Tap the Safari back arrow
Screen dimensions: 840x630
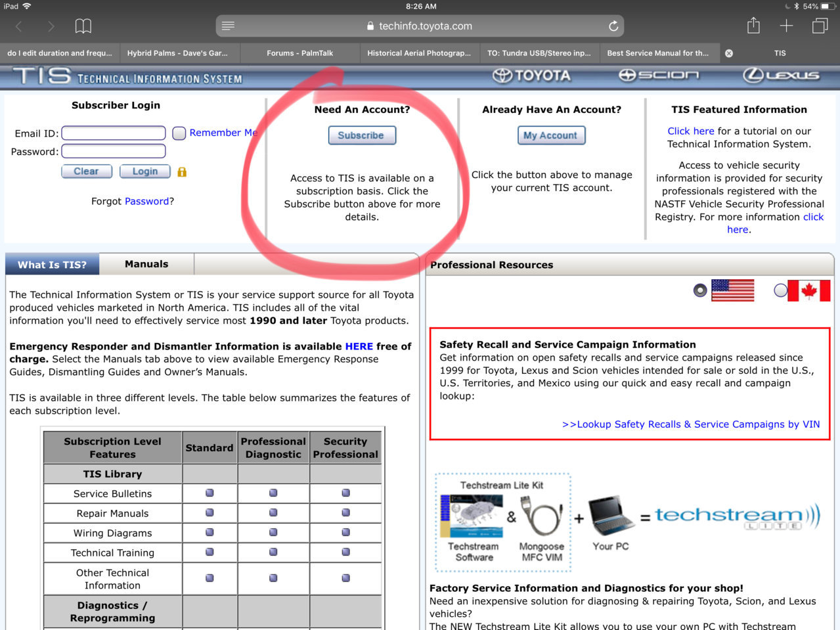[x=19, y=26]
